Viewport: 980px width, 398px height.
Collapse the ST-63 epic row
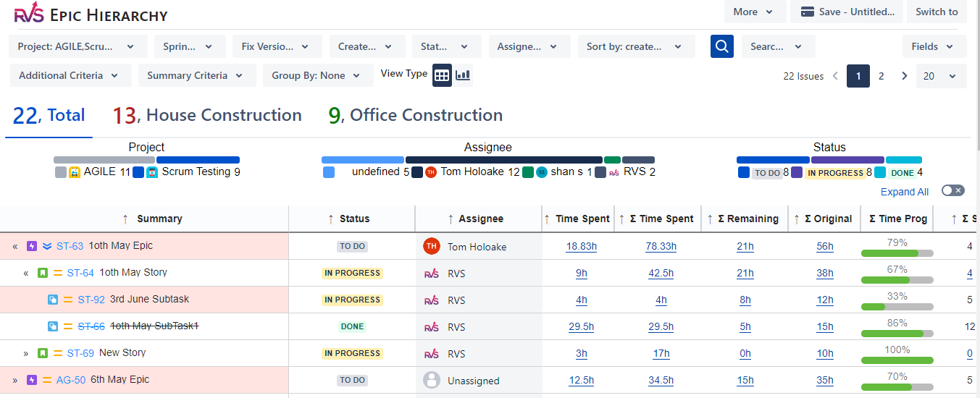(15, 247)
